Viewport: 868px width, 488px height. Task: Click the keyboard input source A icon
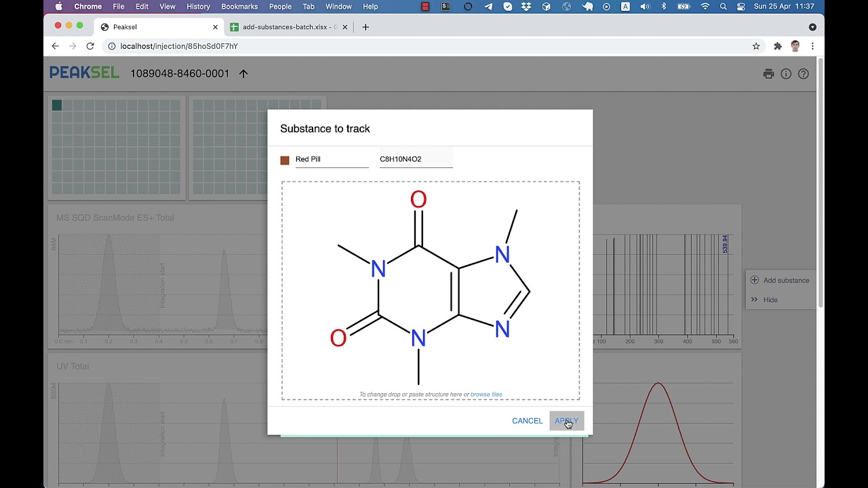coord(626,7)
